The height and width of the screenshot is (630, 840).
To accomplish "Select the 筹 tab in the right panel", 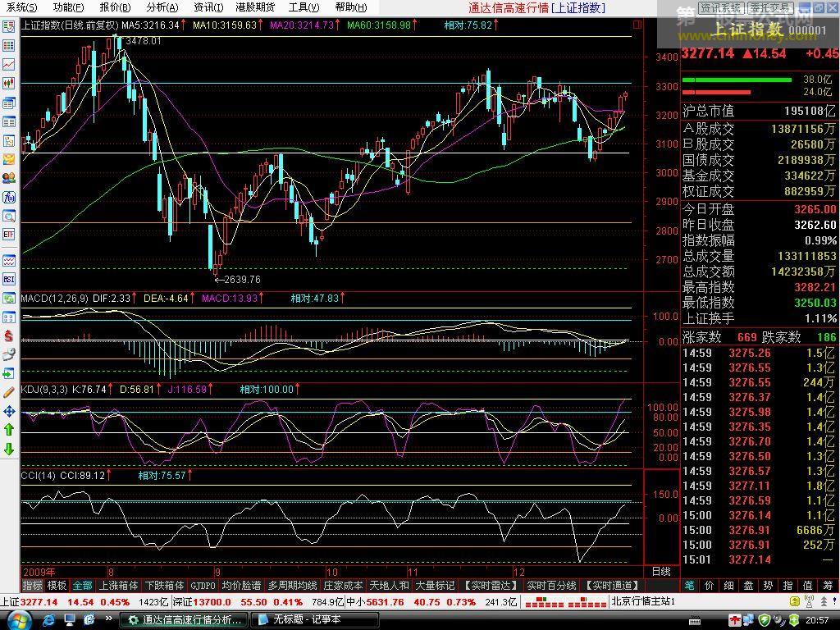I will tap(829, 586).
